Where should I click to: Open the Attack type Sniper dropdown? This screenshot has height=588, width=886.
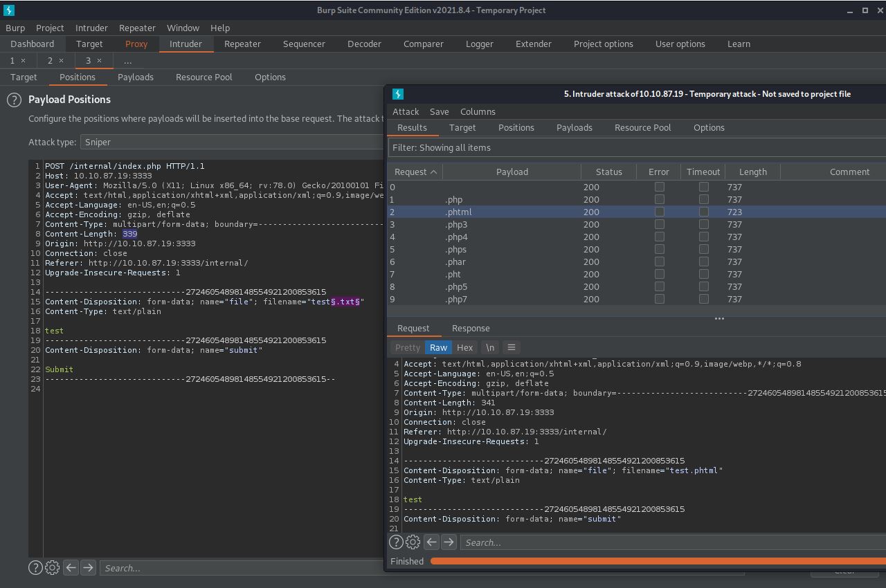click(x=233, y=142)
